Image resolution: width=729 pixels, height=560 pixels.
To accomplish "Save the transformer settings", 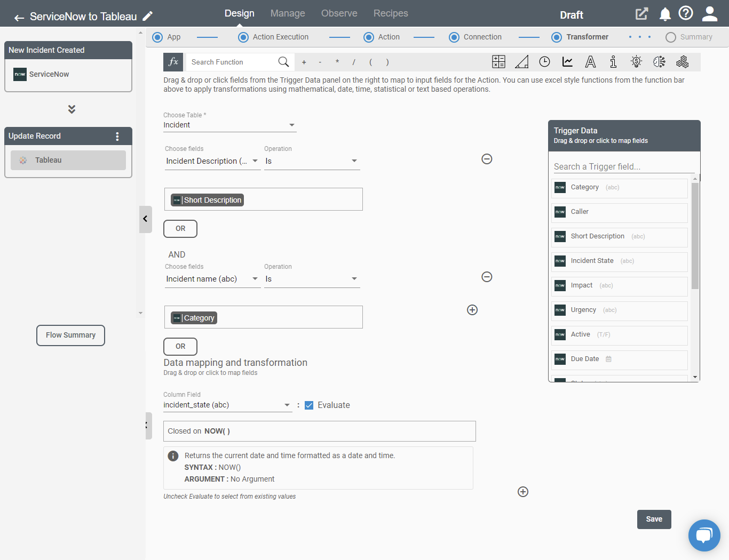I will 654,519.
